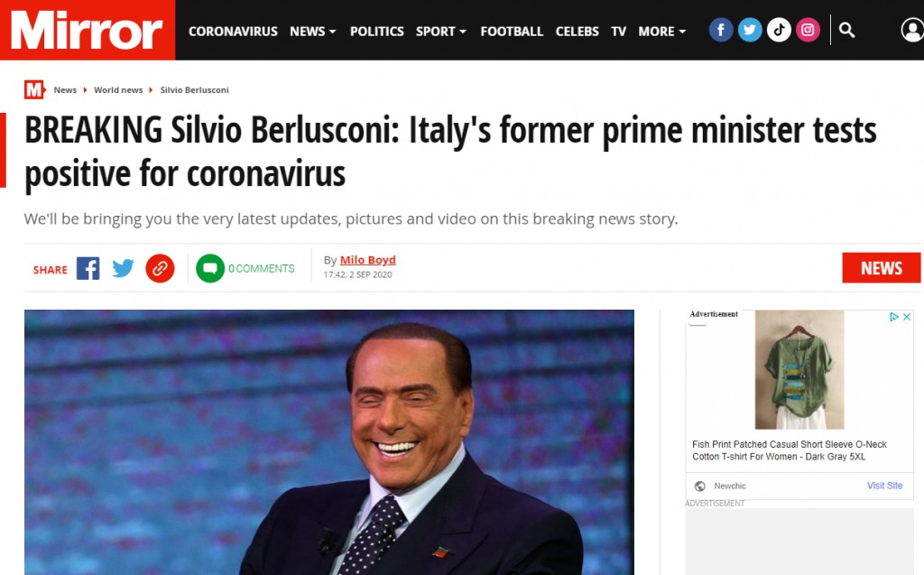Open the CORONAVIRUS menu item
Viewport: 924px width, 575px height.
pyautogui.click(x=233, y=32)
